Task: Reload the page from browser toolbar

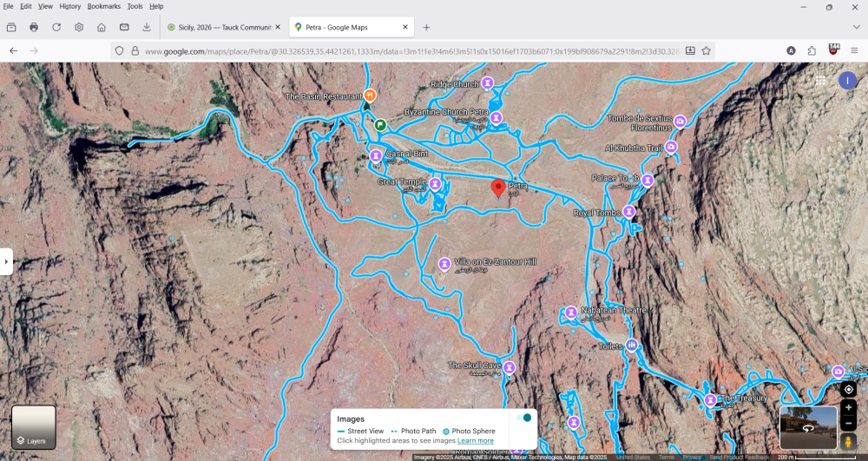Action: (x=56, y=27)
